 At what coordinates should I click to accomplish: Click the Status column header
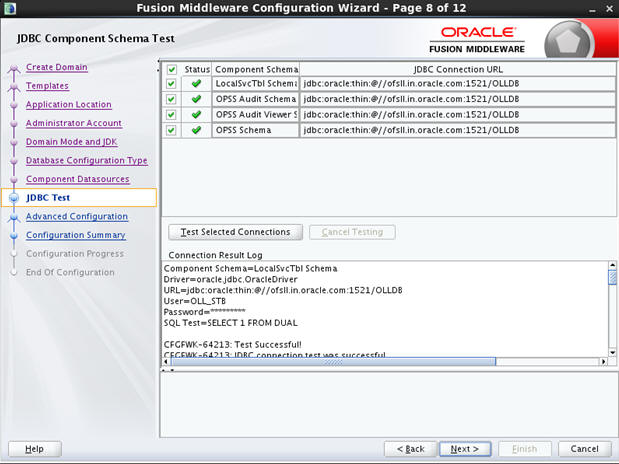click(x=197, y=70)
